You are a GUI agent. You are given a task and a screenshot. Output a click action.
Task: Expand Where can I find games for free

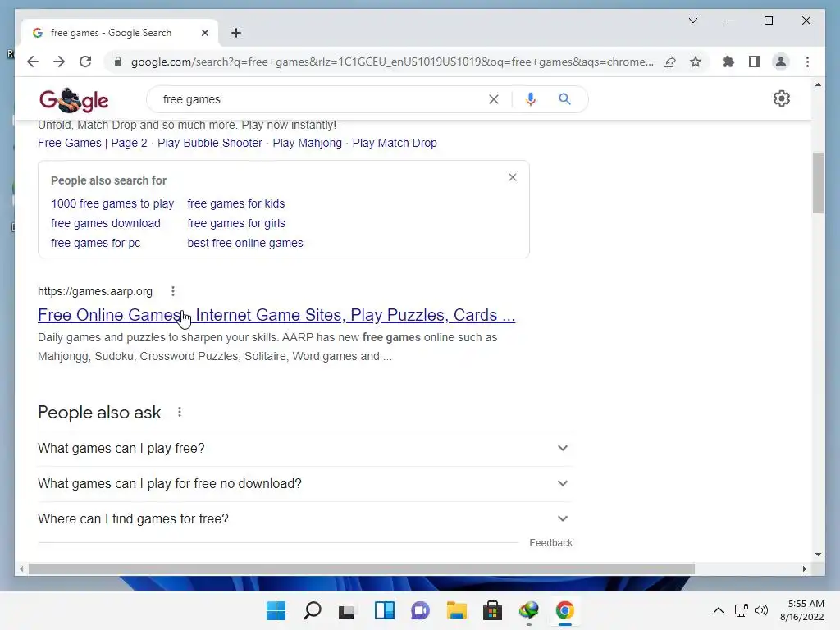tap(304, 519)
